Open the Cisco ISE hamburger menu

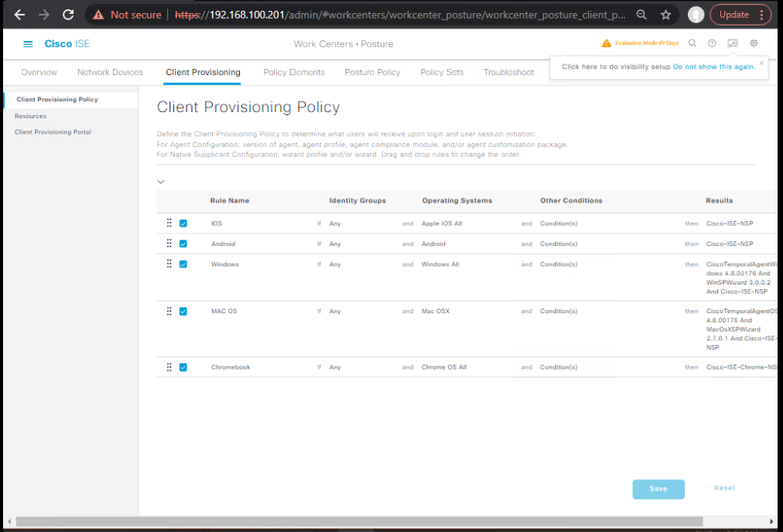click(28, 44)
